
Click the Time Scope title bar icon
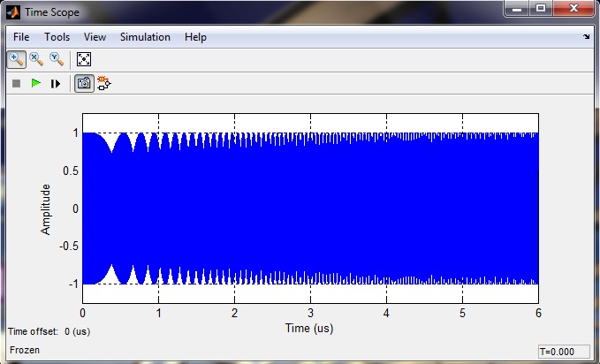coord(14,11)
